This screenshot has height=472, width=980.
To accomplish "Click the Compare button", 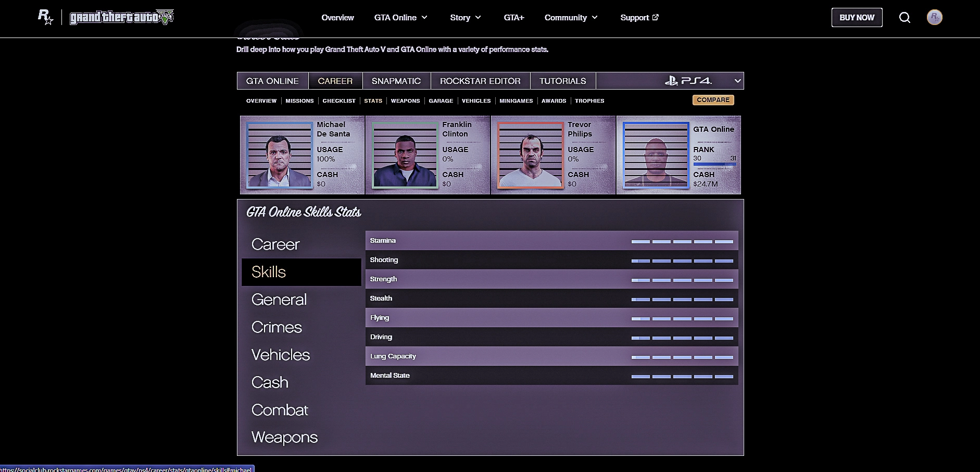I will (x=713, y=100).
